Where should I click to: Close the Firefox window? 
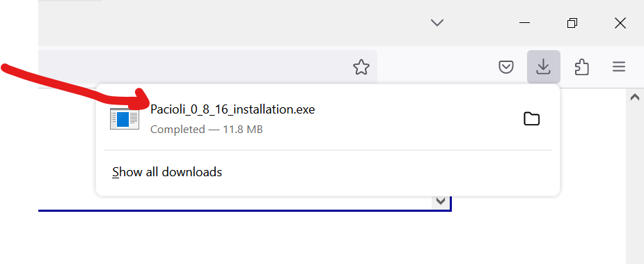pyautogui.click(x=620, y=23)
